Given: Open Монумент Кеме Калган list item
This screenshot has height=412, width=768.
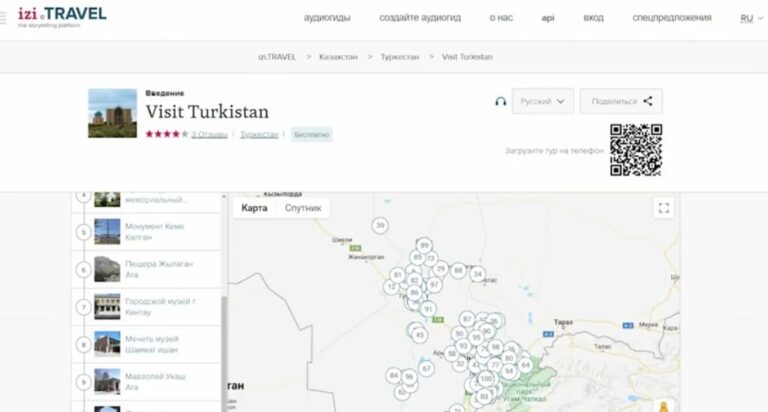Looking at the screenshot, I should point(146,232).
